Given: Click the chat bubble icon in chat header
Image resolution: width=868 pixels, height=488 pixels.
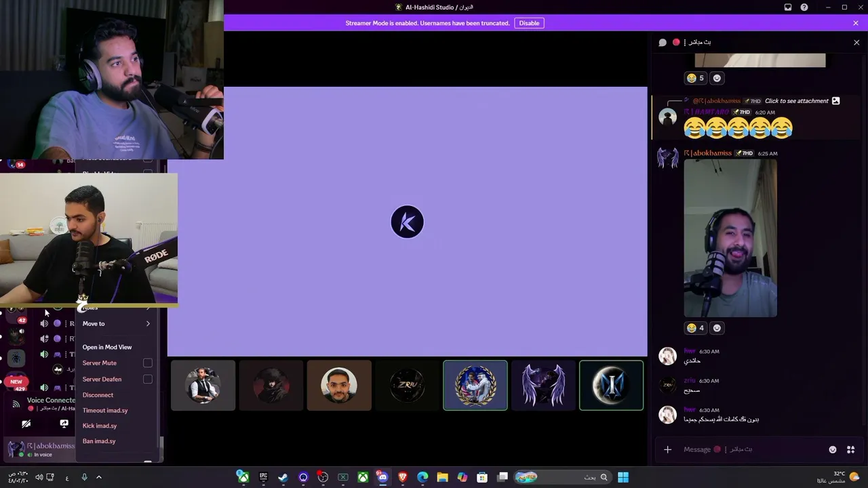Looking at the screenshot, I should pyautogui.click(x=663, y=42).
